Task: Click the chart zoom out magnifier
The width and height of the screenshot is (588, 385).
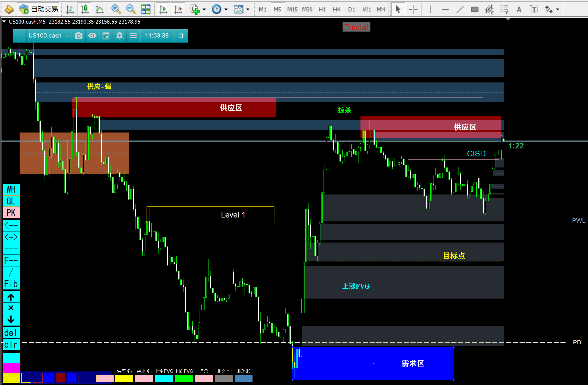Action: tap(130, 9)
